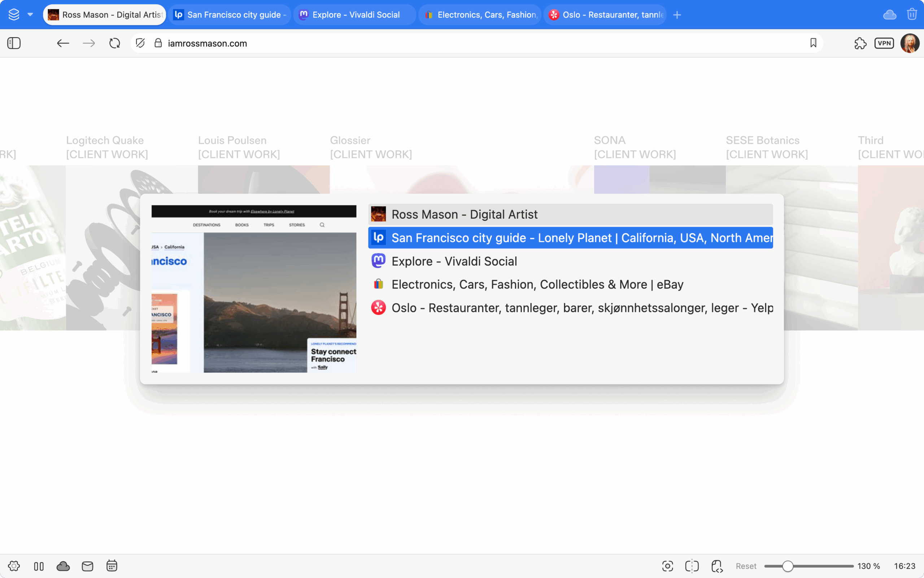Select the Oslo Yelp entry in tab cycler

[x=570, y=308]
